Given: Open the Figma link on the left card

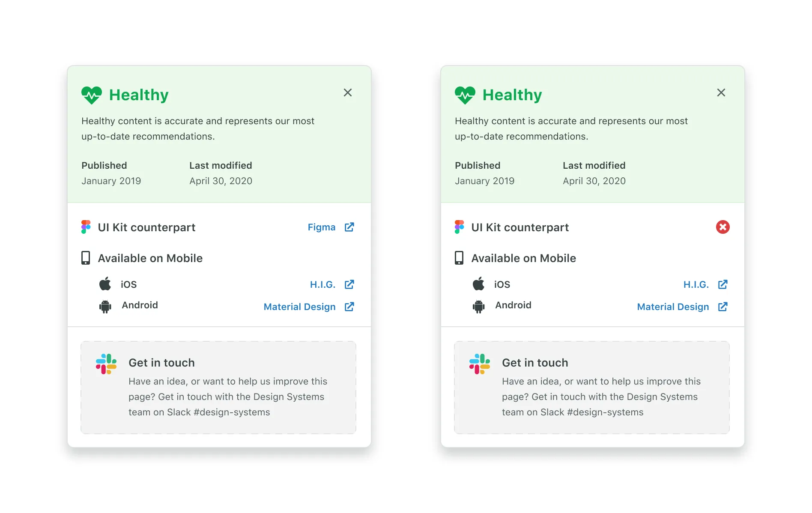Looking at the screenshot, I should (x=322, y=227).
